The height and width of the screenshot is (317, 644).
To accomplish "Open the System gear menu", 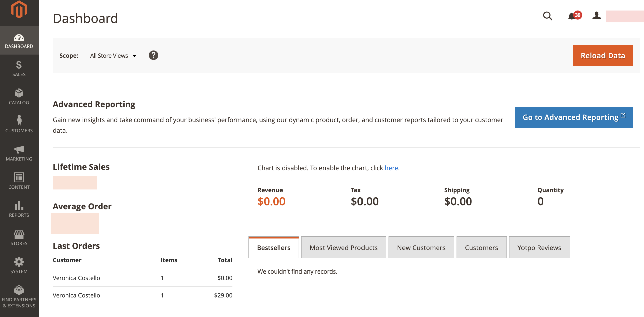I will coord(19,266).
